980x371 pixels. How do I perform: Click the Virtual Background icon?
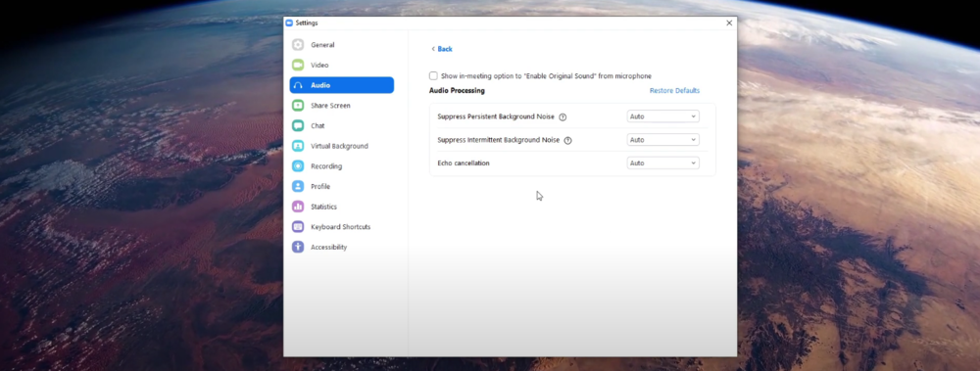[298, 146]
